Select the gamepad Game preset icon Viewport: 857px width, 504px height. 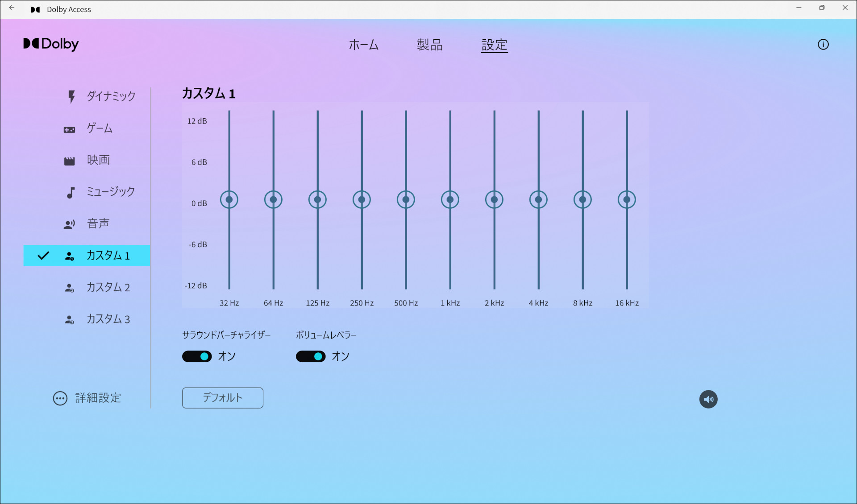point(69,130)
